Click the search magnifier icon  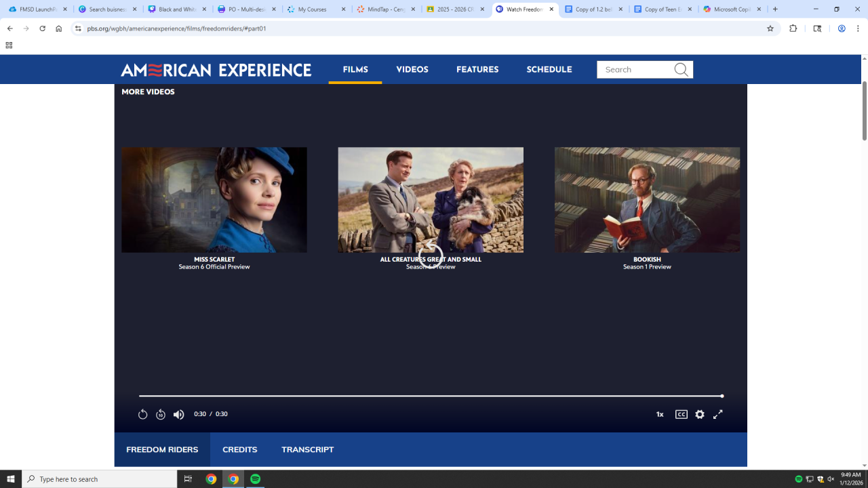point(682,69)
